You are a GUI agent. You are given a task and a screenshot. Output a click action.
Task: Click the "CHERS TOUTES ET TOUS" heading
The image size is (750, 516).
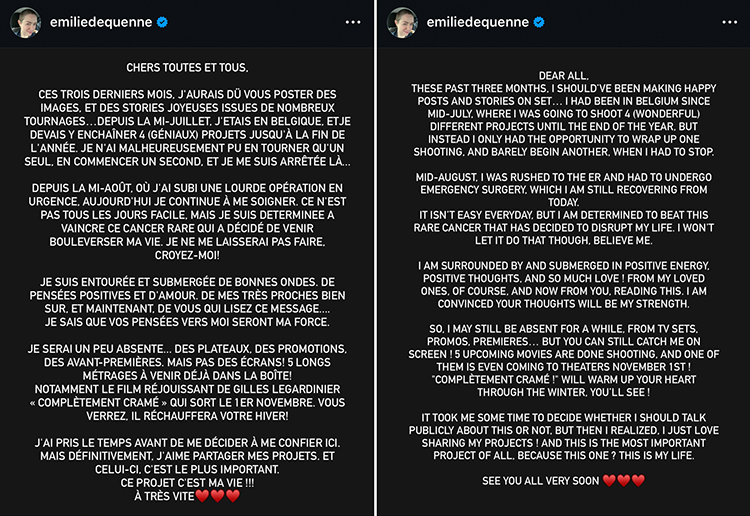(x=187, y=68)
